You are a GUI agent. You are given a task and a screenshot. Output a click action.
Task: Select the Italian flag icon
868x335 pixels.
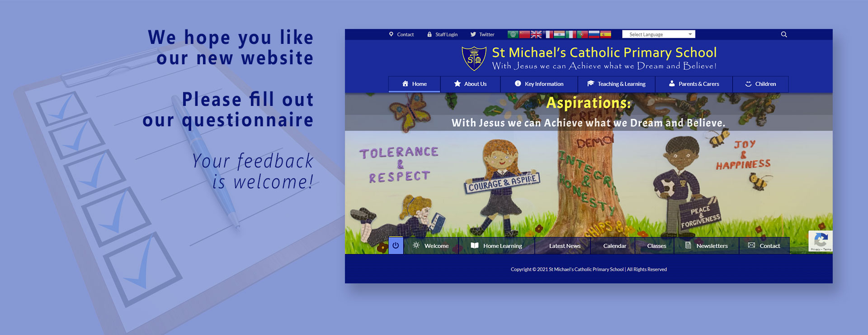pos(571,34)
